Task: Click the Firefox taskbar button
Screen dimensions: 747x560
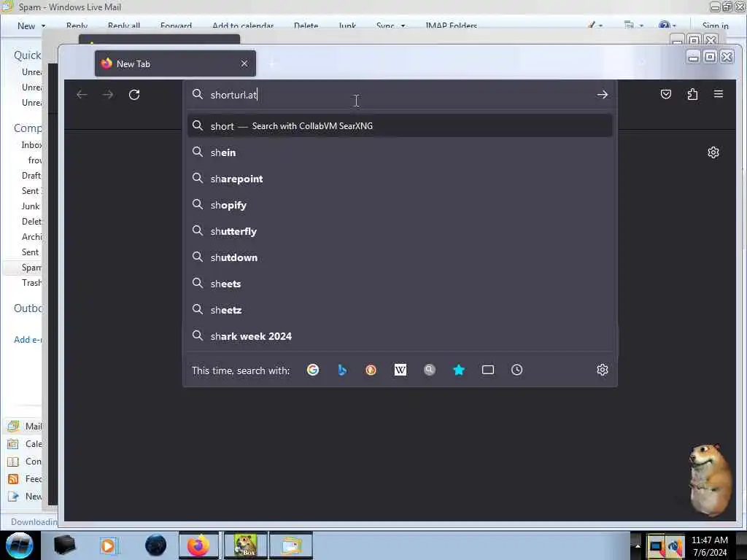Action: pos(198,545)
